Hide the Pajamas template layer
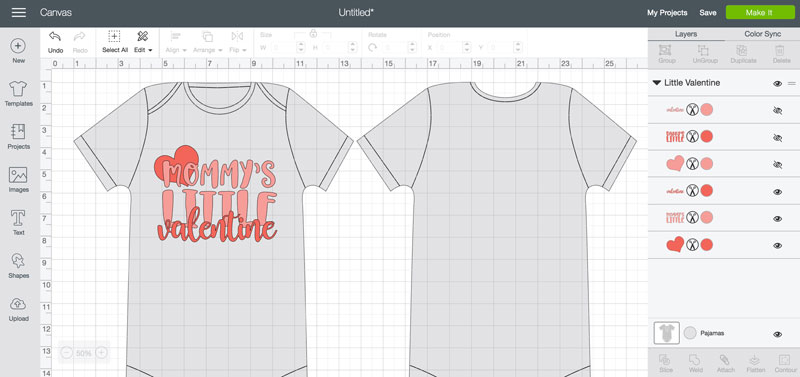The image size is (800, 377). (x=778, y=334)
